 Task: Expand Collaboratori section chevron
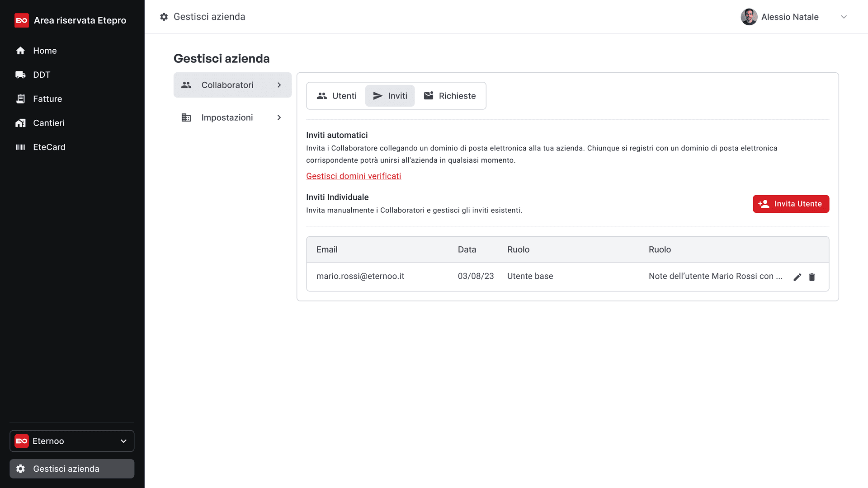(x=279, y=85)
